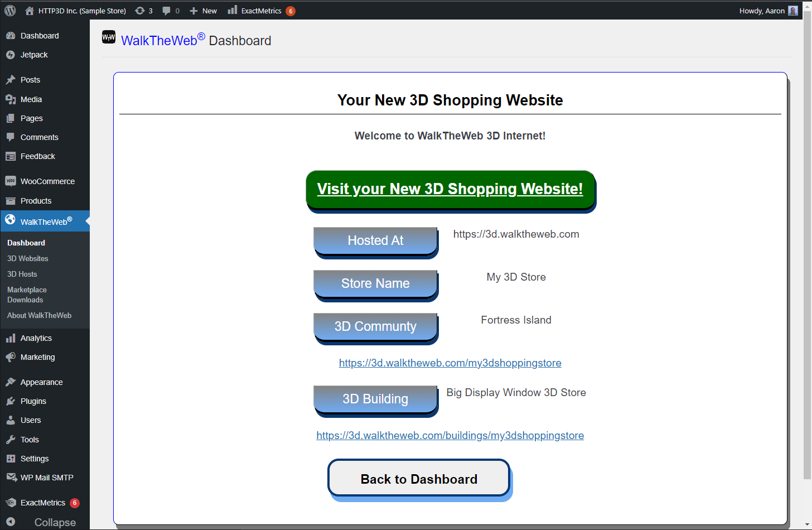The height and width of the screenshot is (530, 812).
Task: Click the Settings sliders icon
Action: (11, 459)
